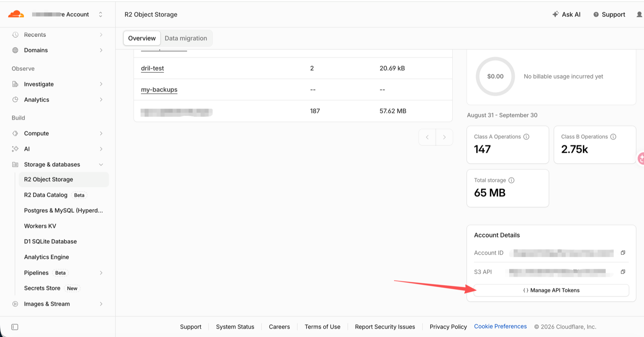Viewport: 644px width, 337px height.
Task: Expand the Pipelines submenu chevron
Action: pos(101,273)
